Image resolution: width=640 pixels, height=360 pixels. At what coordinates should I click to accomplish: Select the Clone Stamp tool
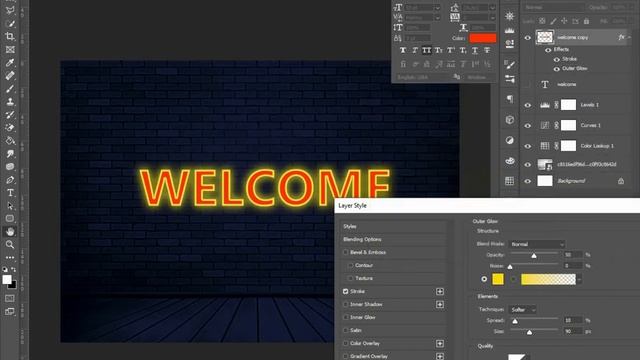(10, 102)
